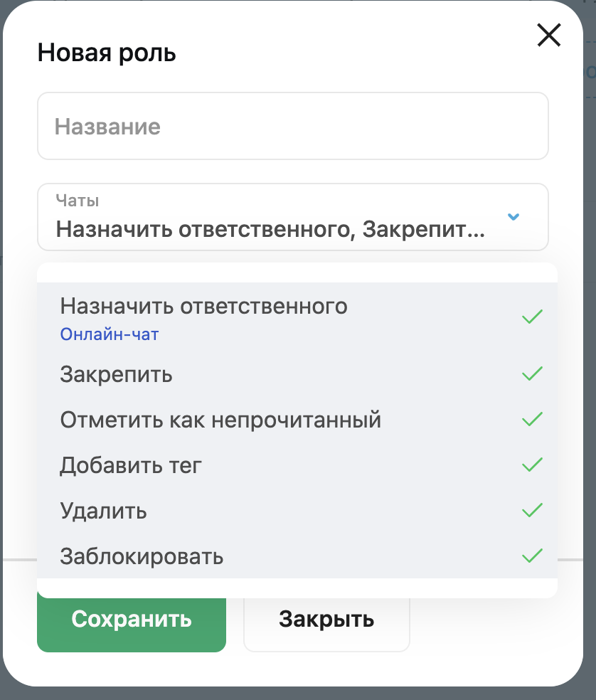Select the Добавить тег option

pyautogui.click(x=297, y=465)
